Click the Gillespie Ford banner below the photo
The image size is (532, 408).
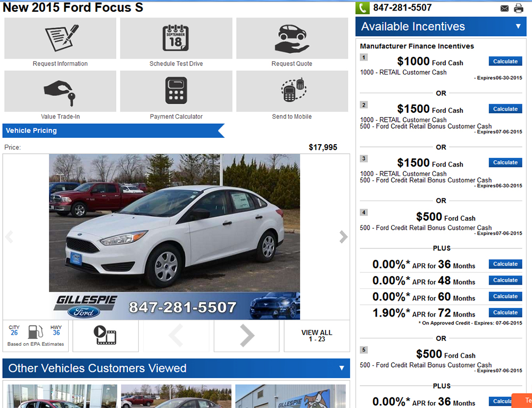coord(174,306)
